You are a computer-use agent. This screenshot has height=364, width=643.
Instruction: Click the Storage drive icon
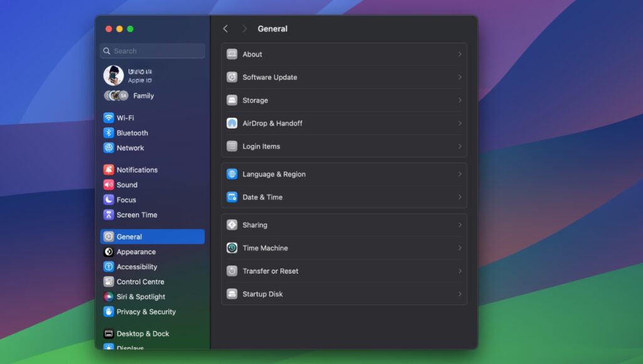[x=232, y=100]
